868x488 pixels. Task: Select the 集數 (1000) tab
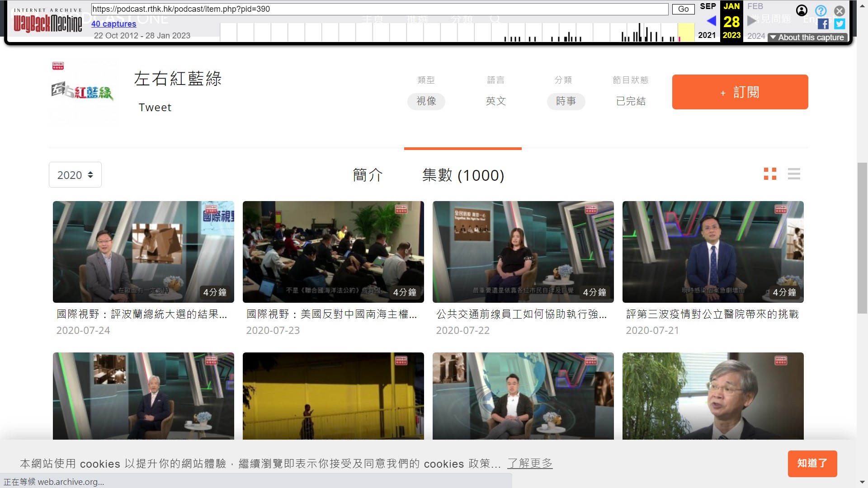pyautogui.click(x=463, y=175)
